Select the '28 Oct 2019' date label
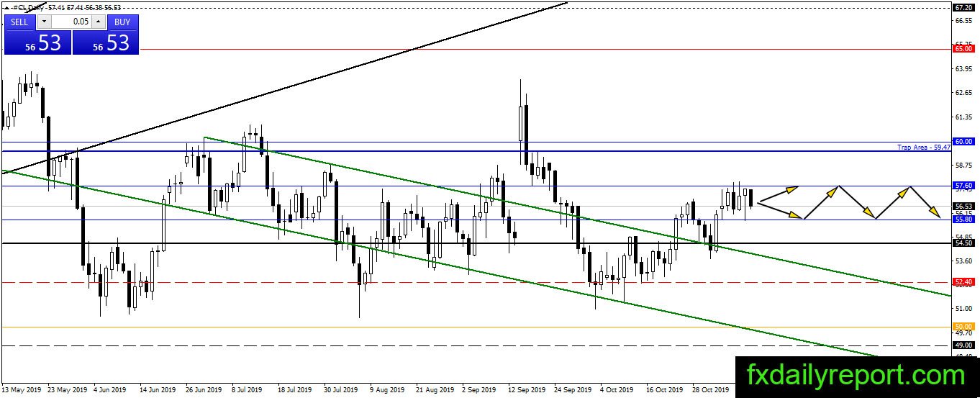 [x=711, y=390]
